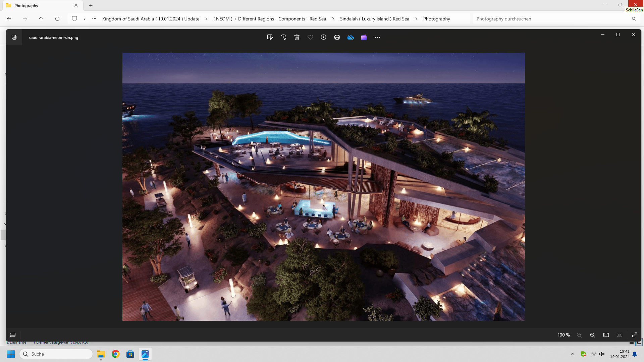Open Microsoft Store from the taskbar
The image size is (644, 362).
click(130, 354)
